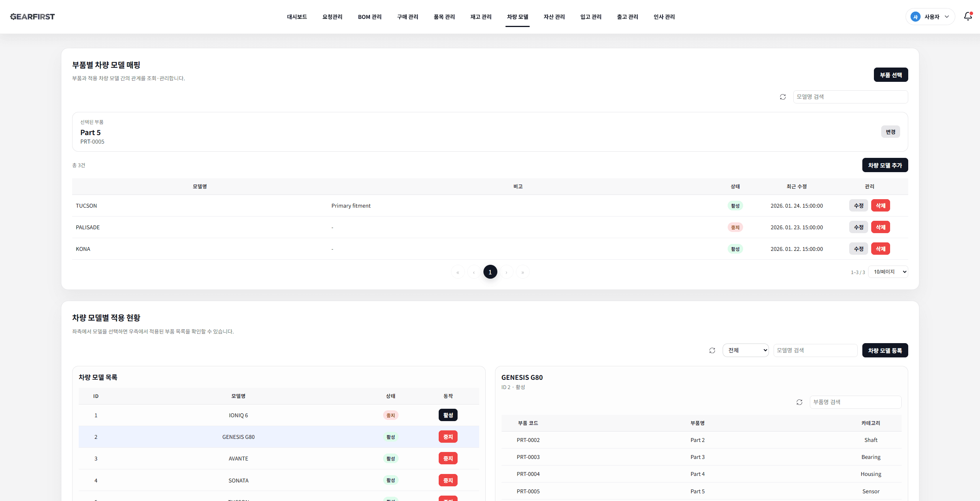Refresh the GENESIS G80 parts list

coord(799,402)
